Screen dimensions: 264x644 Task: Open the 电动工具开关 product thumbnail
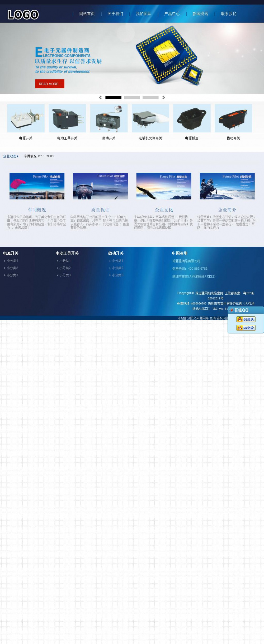pos(67,118)
